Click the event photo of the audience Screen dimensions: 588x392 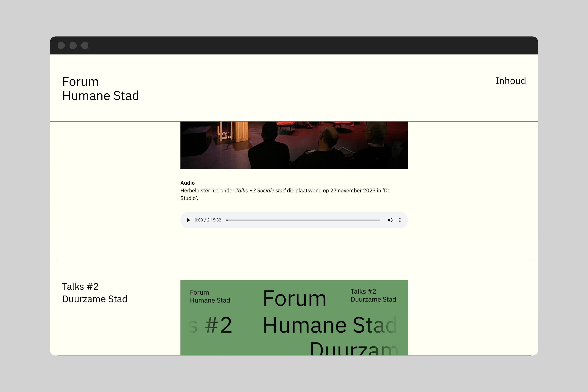tap(294, 145)
